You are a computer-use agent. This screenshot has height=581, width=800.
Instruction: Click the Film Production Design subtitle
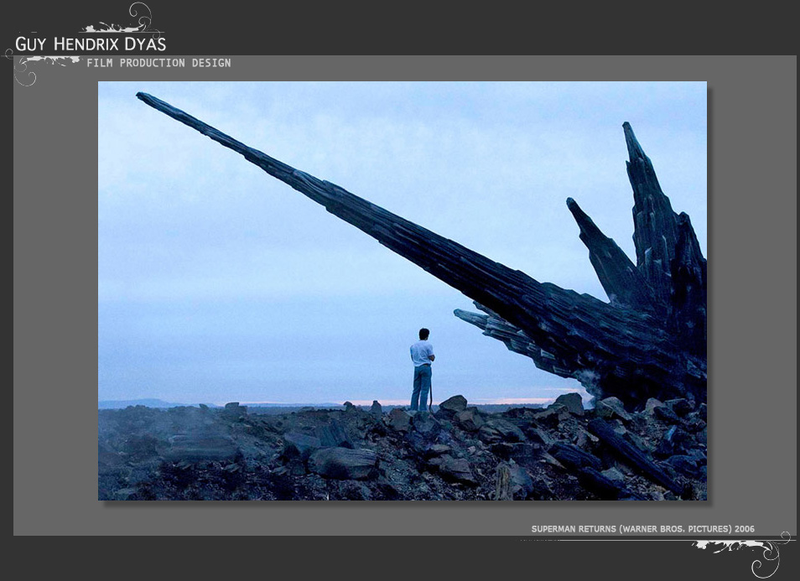pos(159,63)
